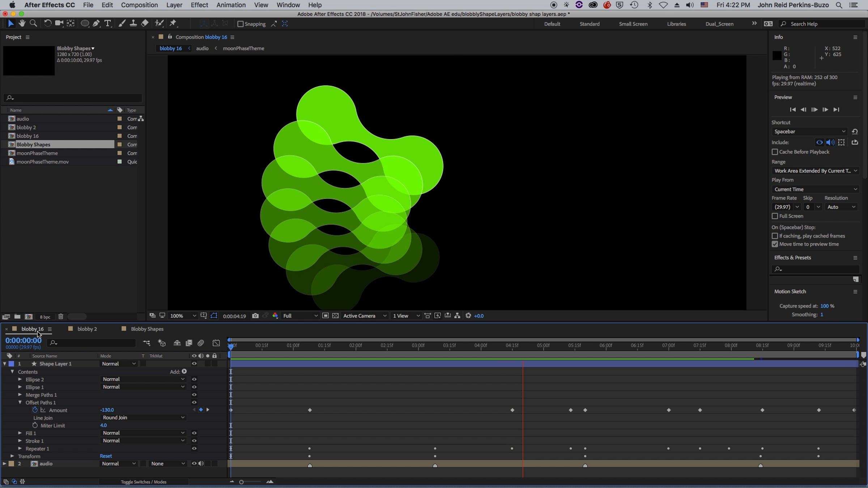Select the Zoom magnifier tool
This screenshot has height=488, width=868.
tap(33, 23)
